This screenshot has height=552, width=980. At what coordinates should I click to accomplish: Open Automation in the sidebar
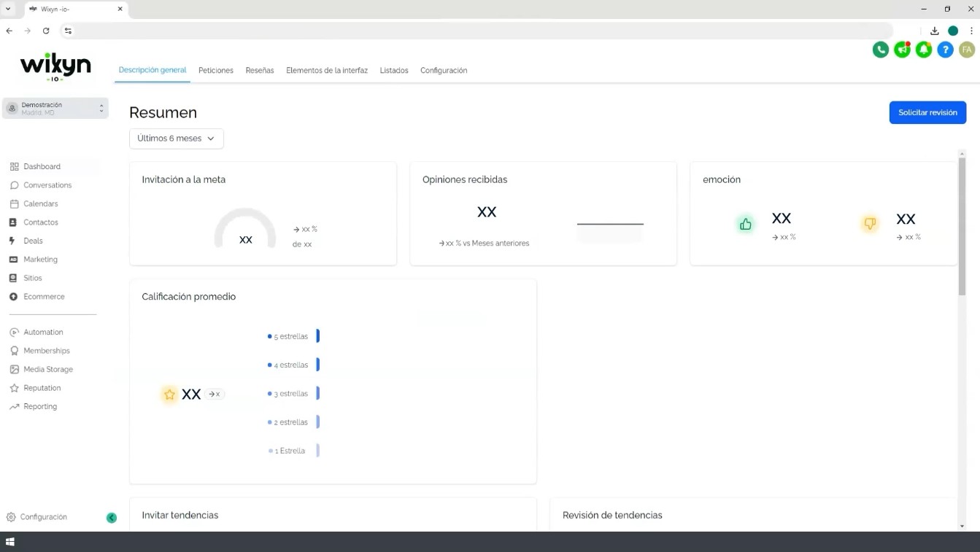tap(36, 332)
